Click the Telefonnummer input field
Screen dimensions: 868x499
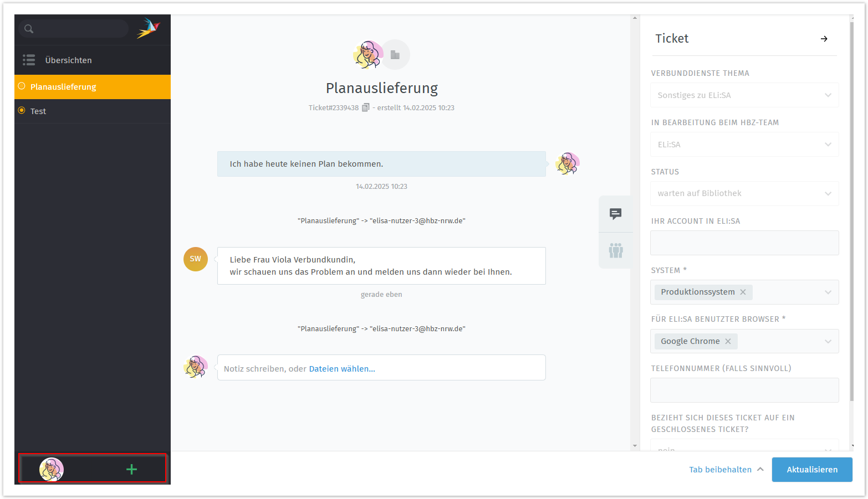click(x=744, y=390)
